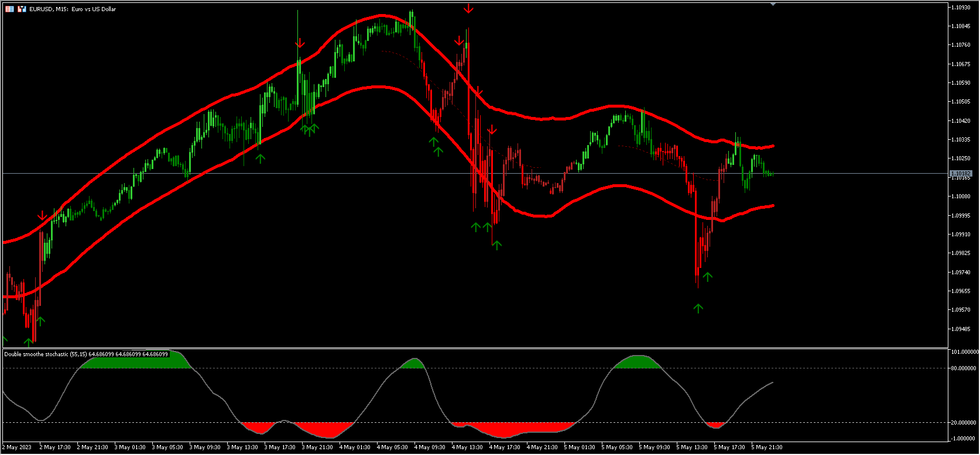Click the 1.09910 price on the scale
980x455 pixels.
point(961,235)
